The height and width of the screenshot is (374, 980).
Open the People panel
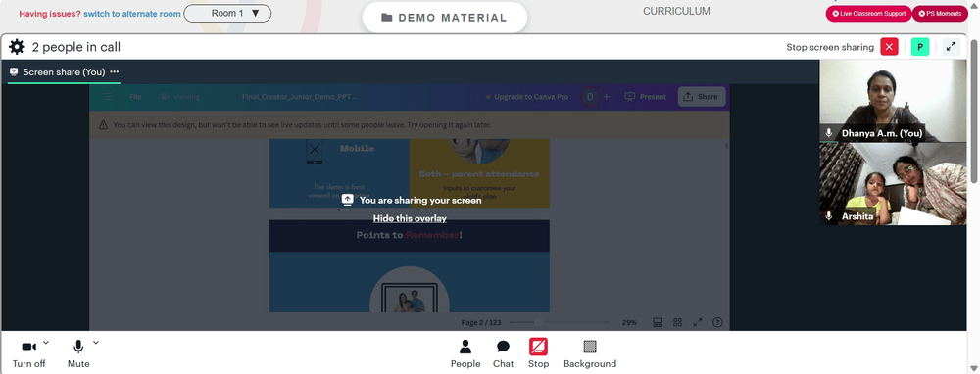coord(465,353)
